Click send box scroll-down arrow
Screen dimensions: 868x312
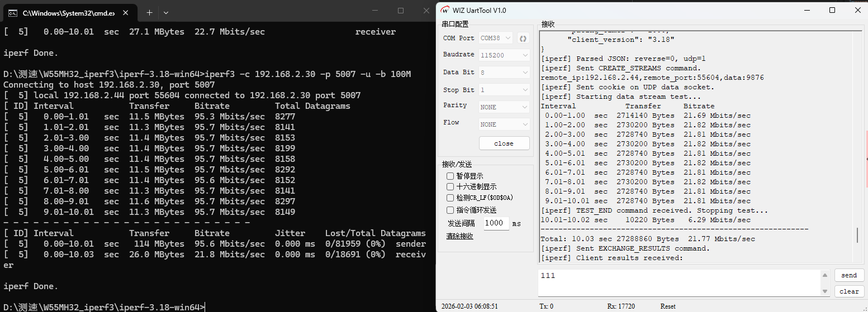pyautogui.click(x=824, y=291)
